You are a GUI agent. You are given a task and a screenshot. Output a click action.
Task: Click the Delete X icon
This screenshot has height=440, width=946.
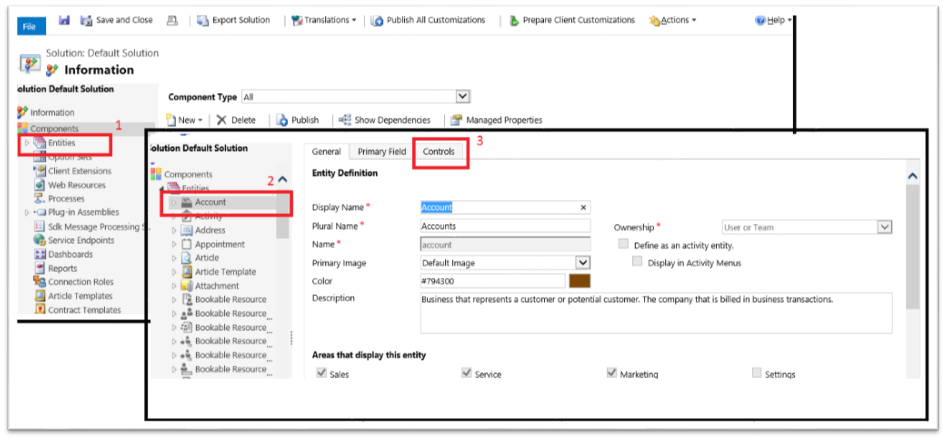(x=221, y=120)
